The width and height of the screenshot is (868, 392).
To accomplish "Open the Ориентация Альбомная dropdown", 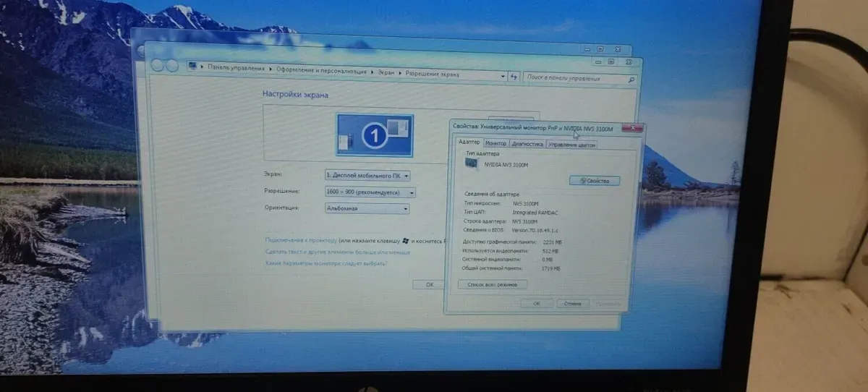I will click(x=367, y=209).
